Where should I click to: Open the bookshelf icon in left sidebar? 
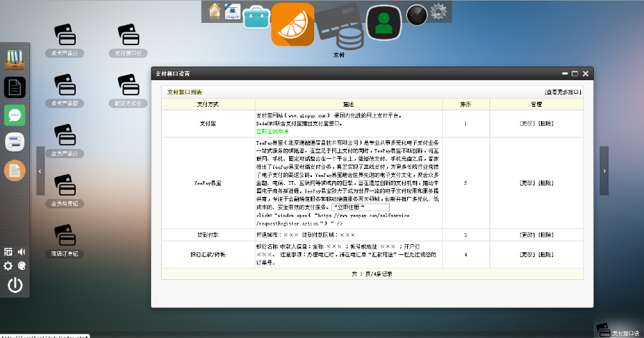click(x=15, y=59)
